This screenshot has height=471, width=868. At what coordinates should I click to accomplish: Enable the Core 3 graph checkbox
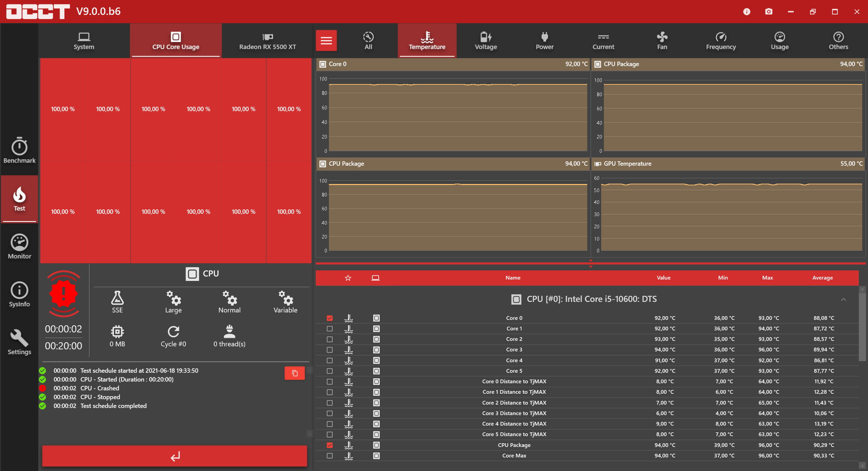pos(330,350)
